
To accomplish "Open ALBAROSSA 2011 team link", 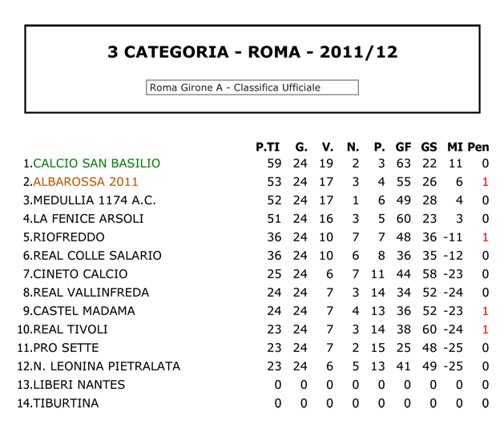I will pyautogui.click(x=86, y=182).
